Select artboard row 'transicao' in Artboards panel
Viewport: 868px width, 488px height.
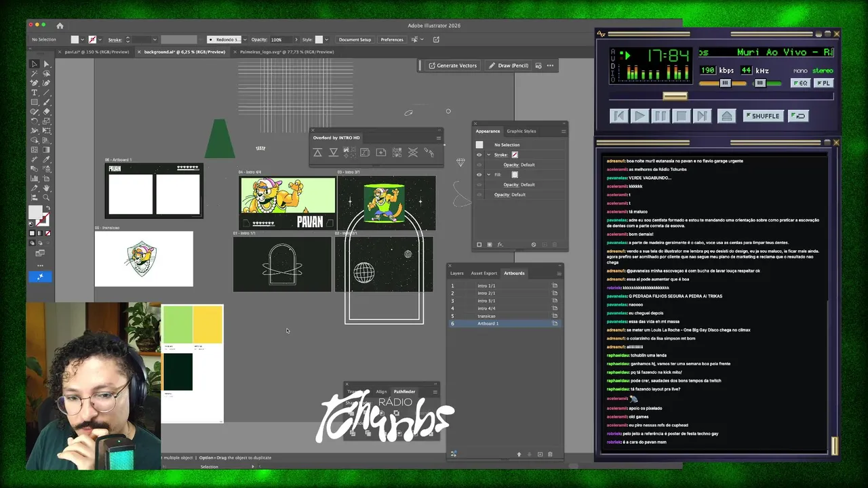pos(504,316)
